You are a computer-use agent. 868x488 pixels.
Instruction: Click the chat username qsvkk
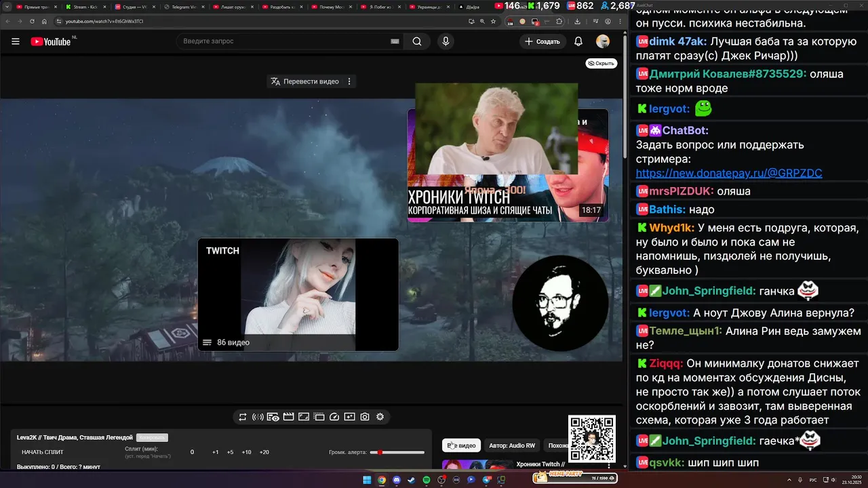[x=665, y=463]
